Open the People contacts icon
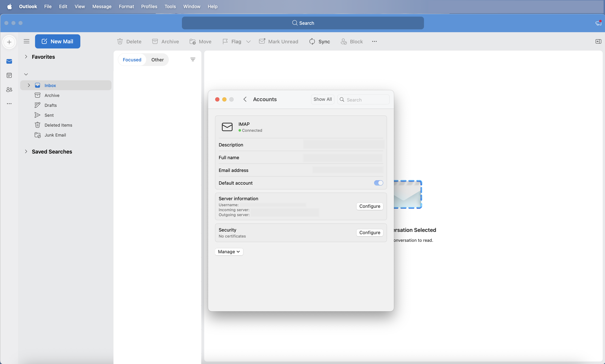Viewport: 605px width, 364px height. pos(9,89)
